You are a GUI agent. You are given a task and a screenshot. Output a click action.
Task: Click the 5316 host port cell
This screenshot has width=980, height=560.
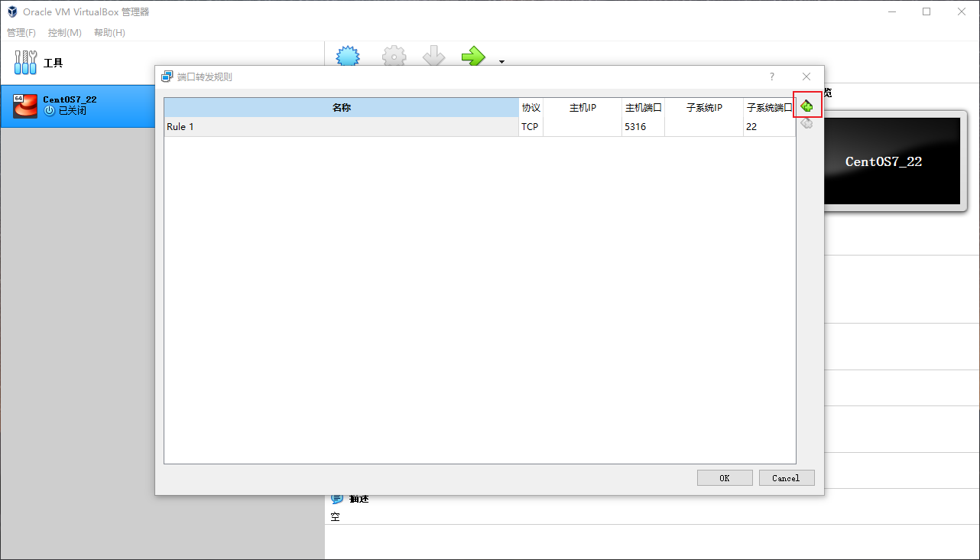644,127
